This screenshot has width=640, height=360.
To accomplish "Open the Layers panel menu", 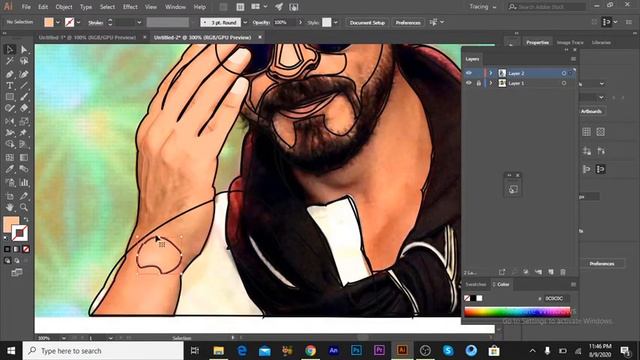I will [x=573, y=59].
